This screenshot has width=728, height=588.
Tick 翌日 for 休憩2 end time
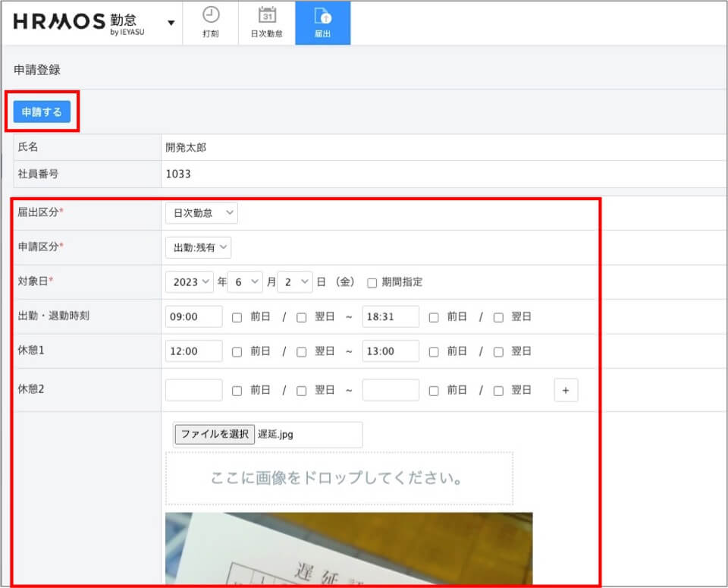[498, 391]
